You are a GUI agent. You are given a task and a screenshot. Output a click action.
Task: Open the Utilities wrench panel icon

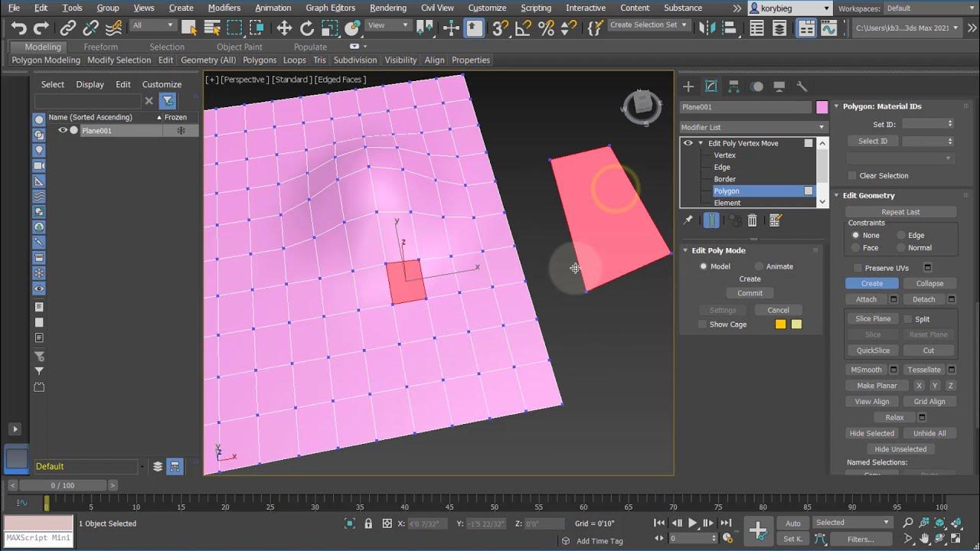802,86
